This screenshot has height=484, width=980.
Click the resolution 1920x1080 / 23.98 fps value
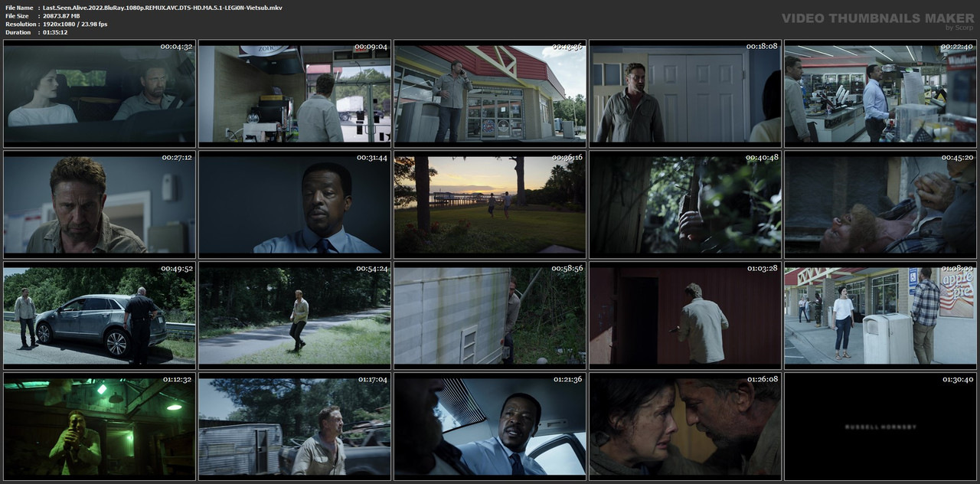pyautogui.click(x=75, y=24)
